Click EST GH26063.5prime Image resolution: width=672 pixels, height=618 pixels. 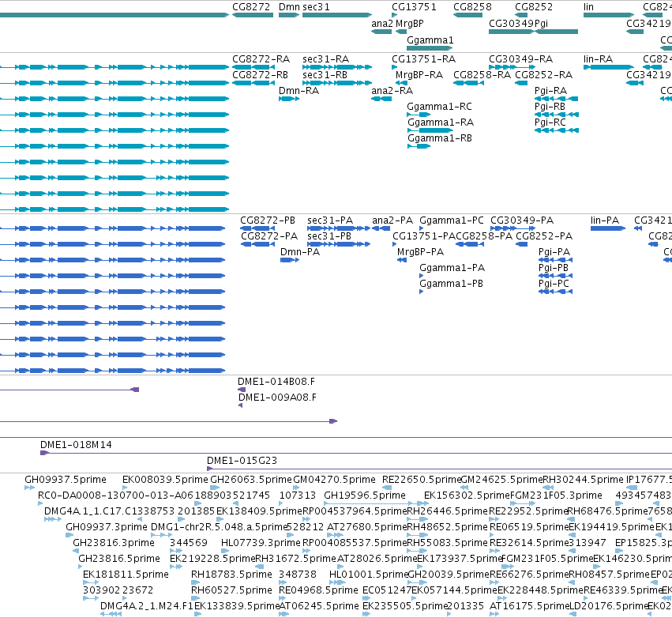pyautogui.click(x=250, y=480)
